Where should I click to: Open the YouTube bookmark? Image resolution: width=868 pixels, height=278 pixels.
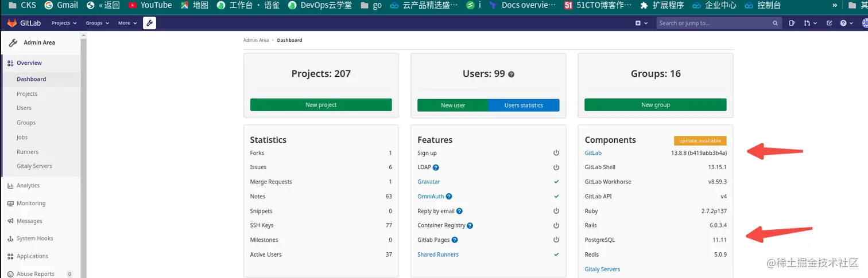(x=150, y=5)
